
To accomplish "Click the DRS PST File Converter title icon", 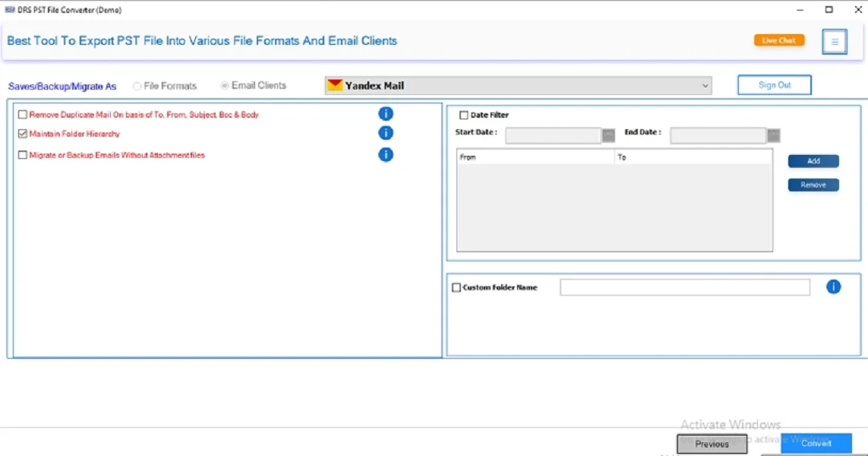I will 9,9.
